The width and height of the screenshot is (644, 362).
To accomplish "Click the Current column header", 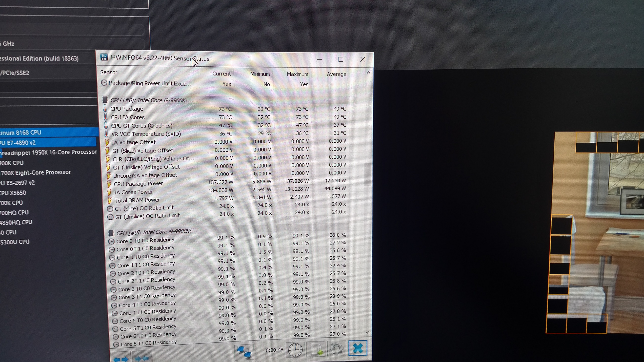I will pyautogui.click(x=221, y=74).
